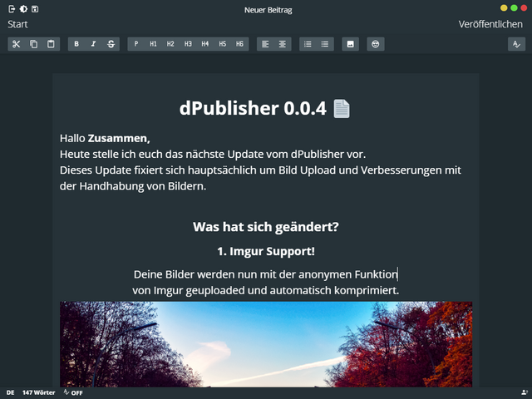Viewport: 532px width, 399px height.
Task: Click the heading Was hat sich geändert?
Action: (266, 227)
